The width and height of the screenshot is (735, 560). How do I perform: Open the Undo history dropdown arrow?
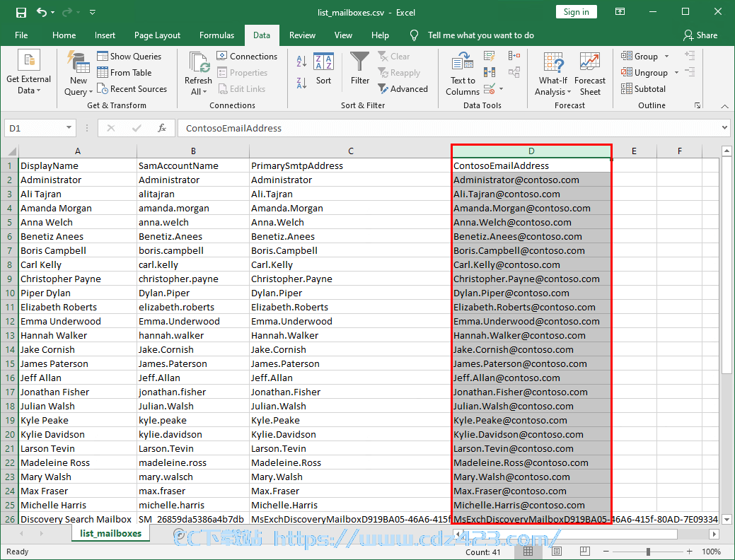click(x=52, y=13)
